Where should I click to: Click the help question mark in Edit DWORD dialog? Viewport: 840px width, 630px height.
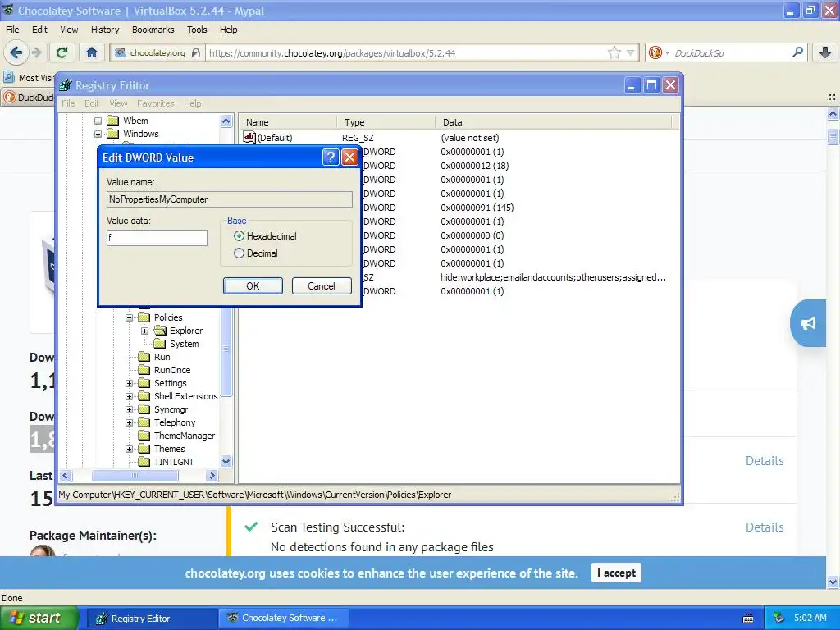331,157
